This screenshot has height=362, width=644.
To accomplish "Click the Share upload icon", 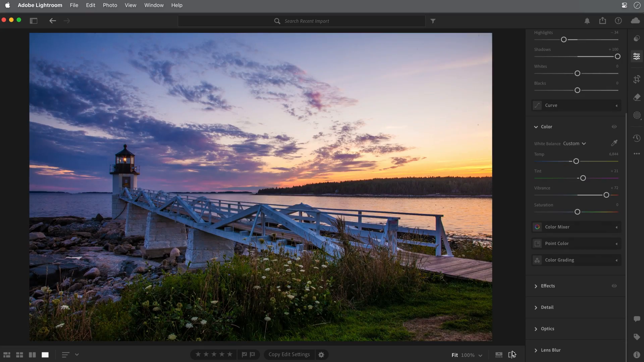I will click(x=603, y=21).
